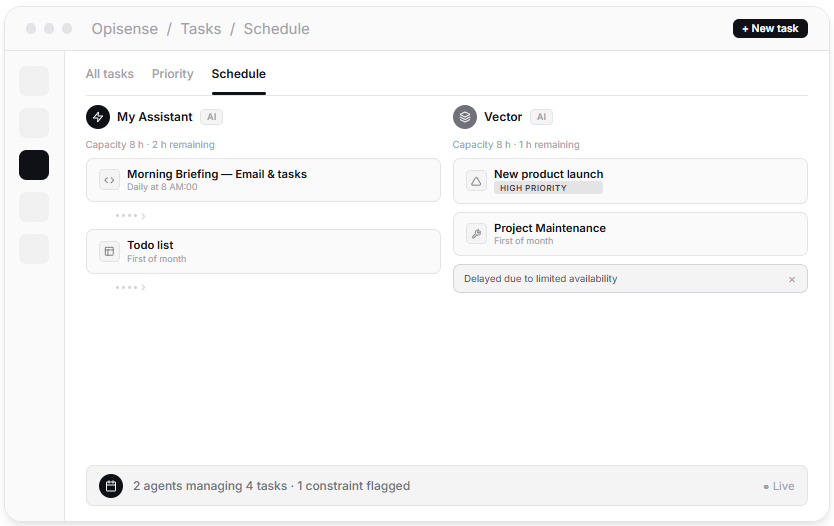The height and width of the screenshot is (526, 834).
Task: Click the Opisense breadcrumb link
Action: click(124, 29)
